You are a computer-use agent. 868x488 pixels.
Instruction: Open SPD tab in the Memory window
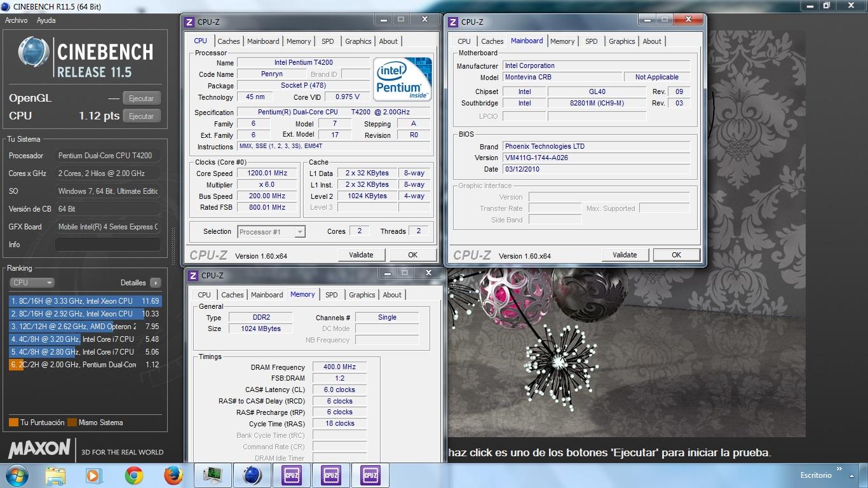(332, 295)
